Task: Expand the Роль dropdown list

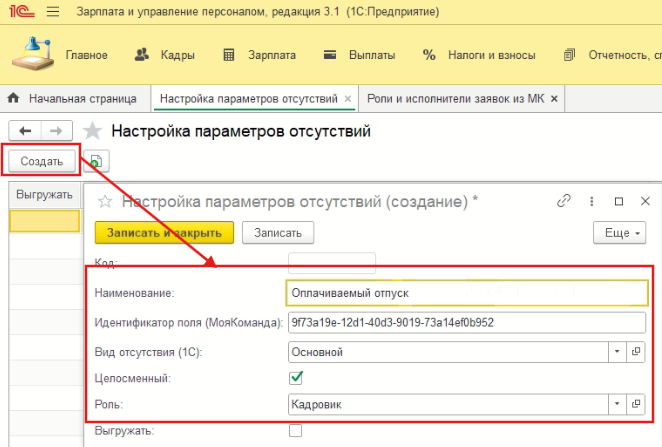Action: coord(616,403)
